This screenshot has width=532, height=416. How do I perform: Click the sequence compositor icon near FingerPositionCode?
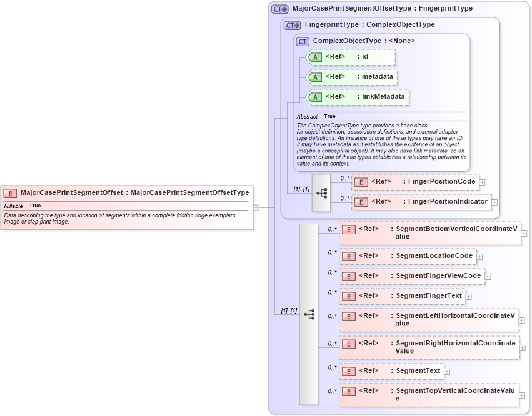[321, 194]
